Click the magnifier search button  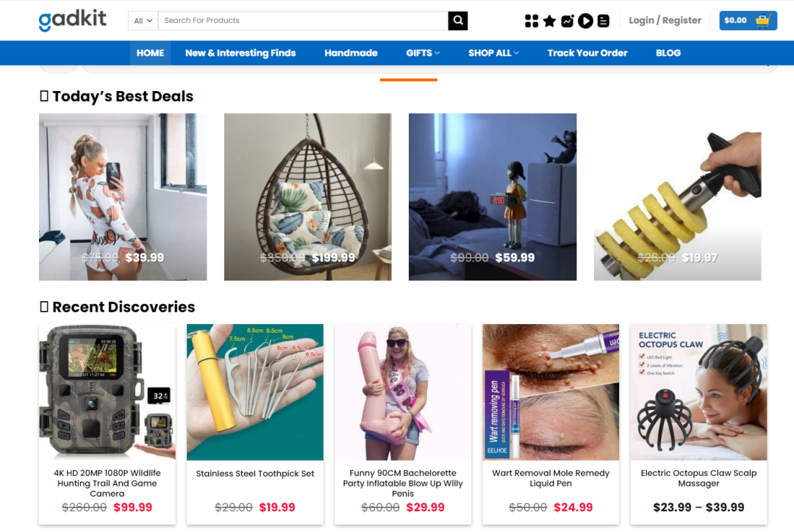coord(458,21)
